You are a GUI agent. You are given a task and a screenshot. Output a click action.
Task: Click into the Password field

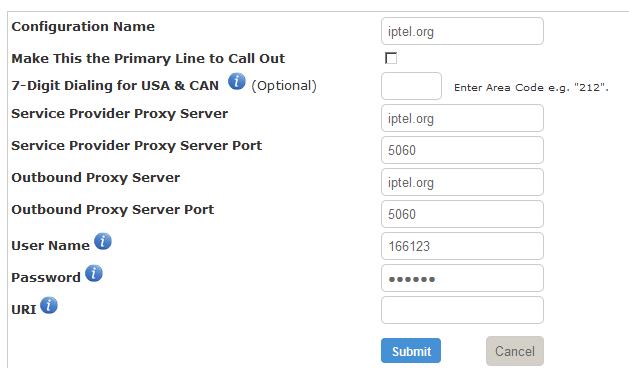click(462, 278)
